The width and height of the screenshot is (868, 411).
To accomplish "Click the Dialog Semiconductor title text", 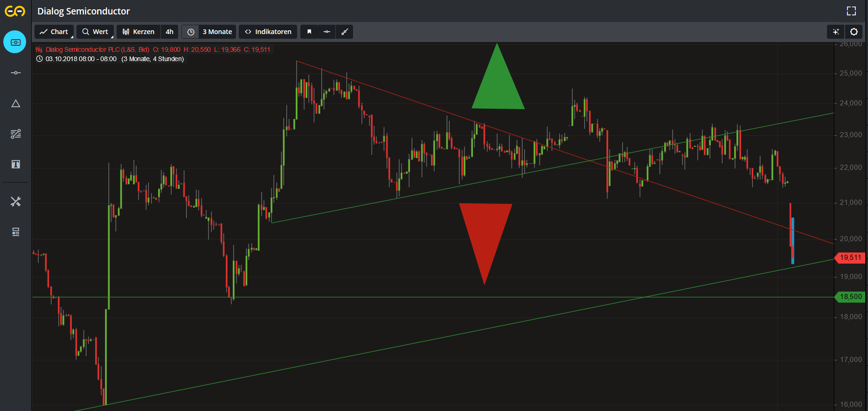I will (x=83, y=11).
